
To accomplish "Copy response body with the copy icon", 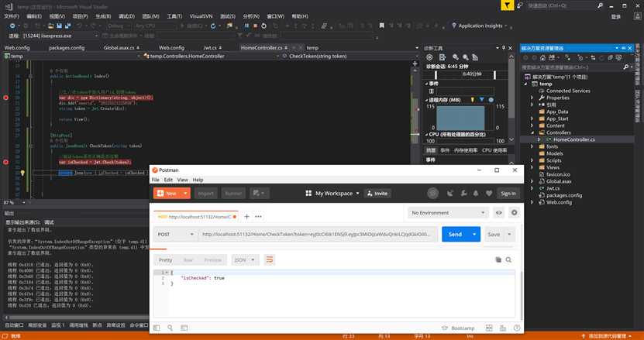I will click(x=498, y=259).
